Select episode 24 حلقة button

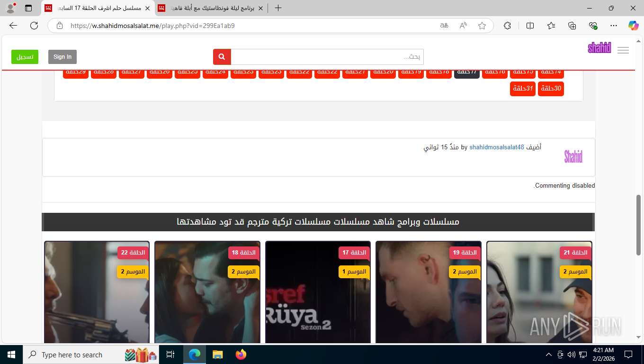click(x=215, y=73)
